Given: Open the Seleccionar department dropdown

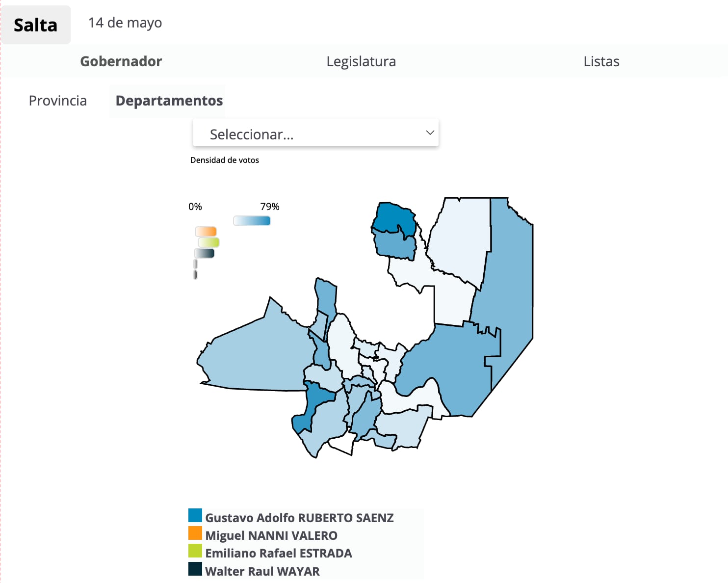Looking at the screenshot, I should pyautogui.click(x=315, y=133).
